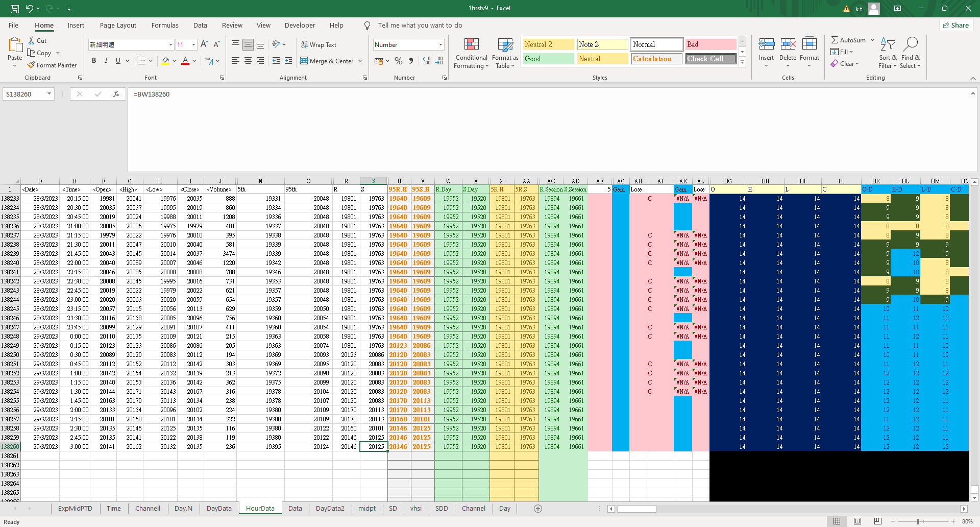Open the font size dropdown
Viewport: 980px width, 527px height.
[193, 45]
